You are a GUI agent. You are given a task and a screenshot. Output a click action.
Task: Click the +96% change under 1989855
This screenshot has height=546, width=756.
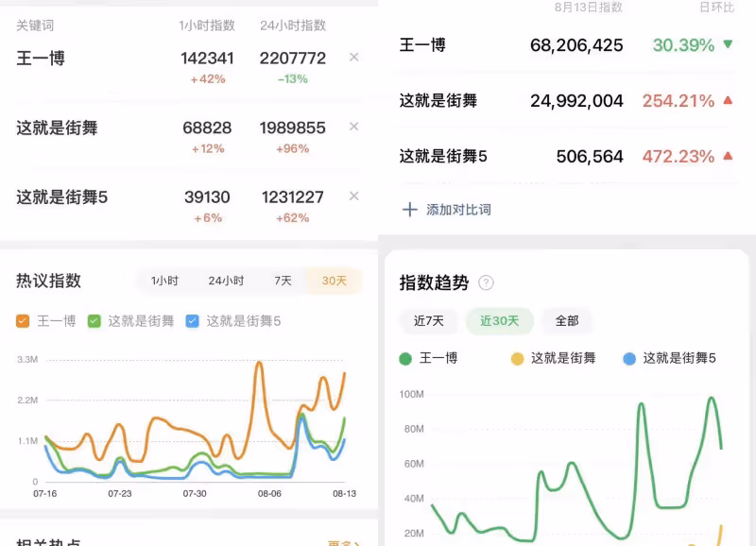[x=293, y=148]
